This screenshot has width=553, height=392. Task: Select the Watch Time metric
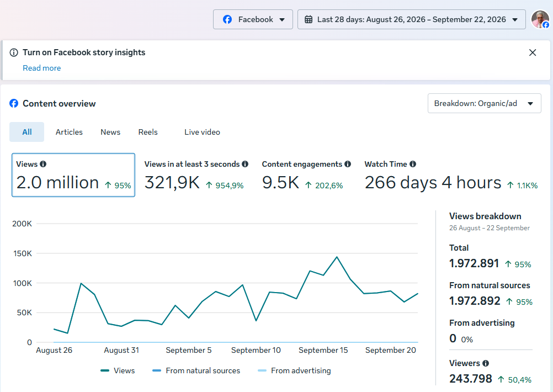451,175
